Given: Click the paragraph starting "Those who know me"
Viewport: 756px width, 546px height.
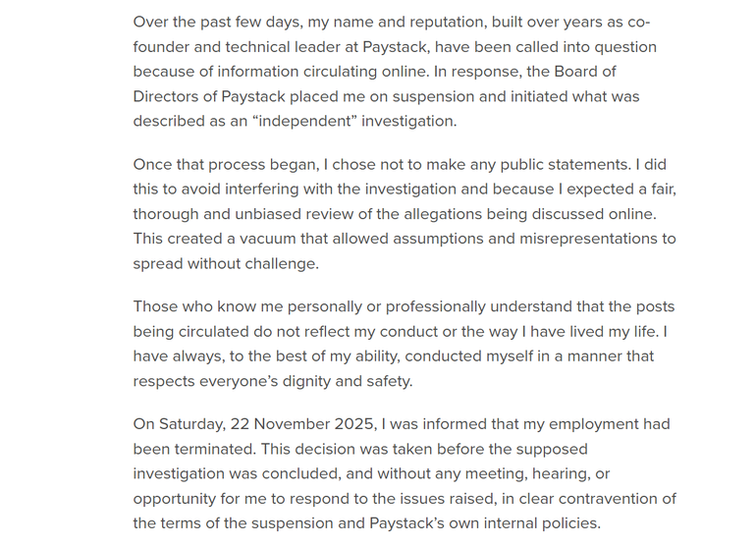Looking at the screenshot, I should tap(403, 344).
